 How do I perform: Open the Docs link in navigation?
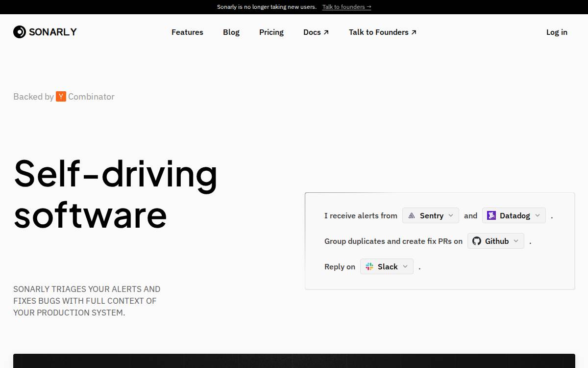(x=316, y=32)
